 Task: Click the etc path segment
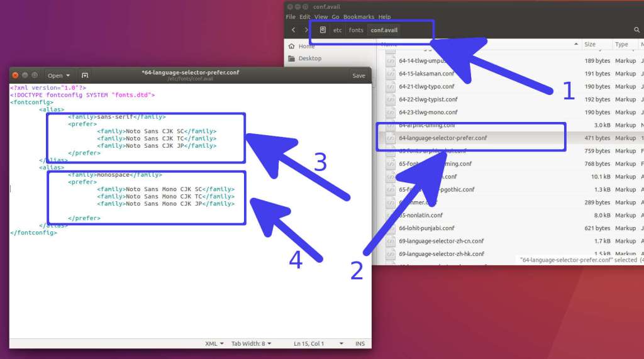(338, 30)
